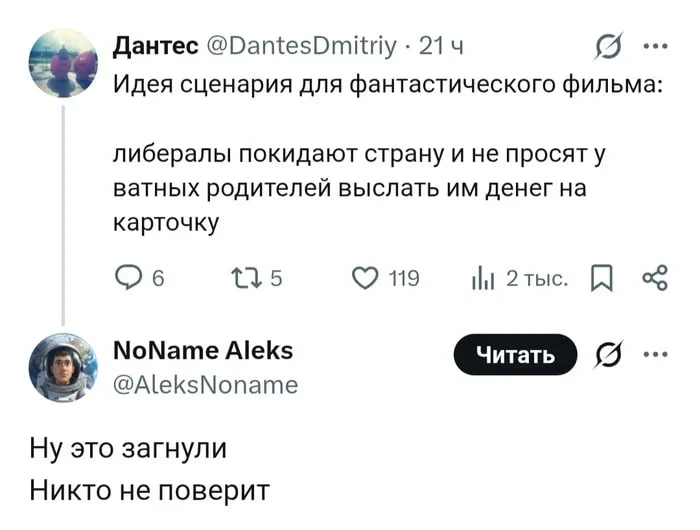The image size is (700, 530).
Task: Click the reply text "Никто не поверит"
Action: point(150,491)
